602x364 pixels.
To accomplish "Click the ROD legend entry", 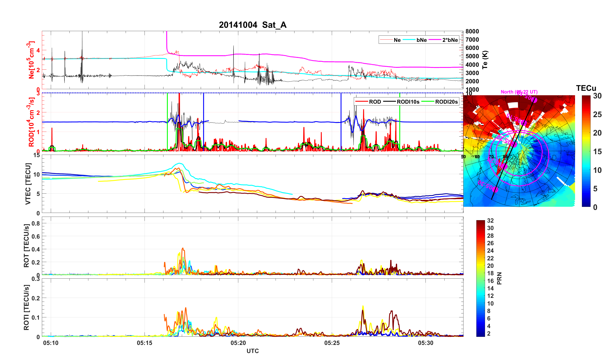I will click(x=368, y=102).
